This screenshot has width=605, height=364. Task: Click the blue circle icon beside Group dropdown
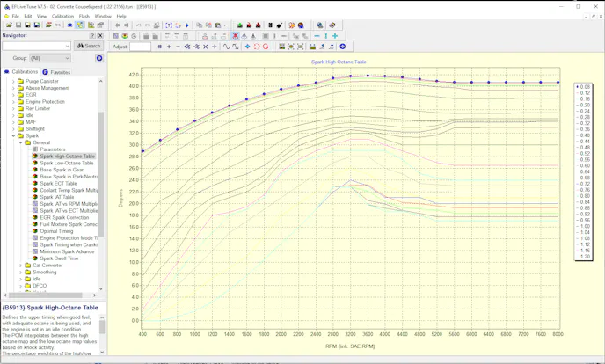point(99,58)
